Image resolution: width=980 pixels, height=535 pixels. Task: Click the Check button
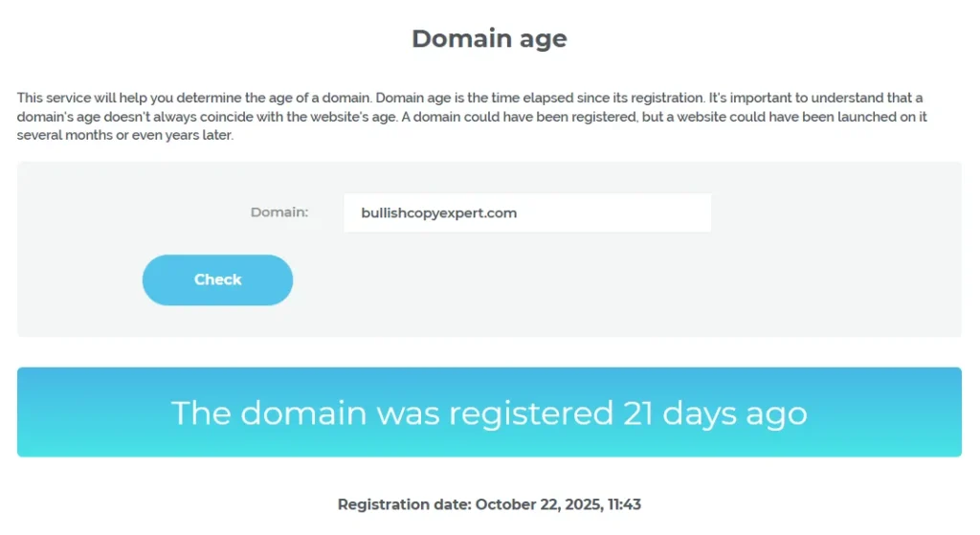click(x=217, y=279)
